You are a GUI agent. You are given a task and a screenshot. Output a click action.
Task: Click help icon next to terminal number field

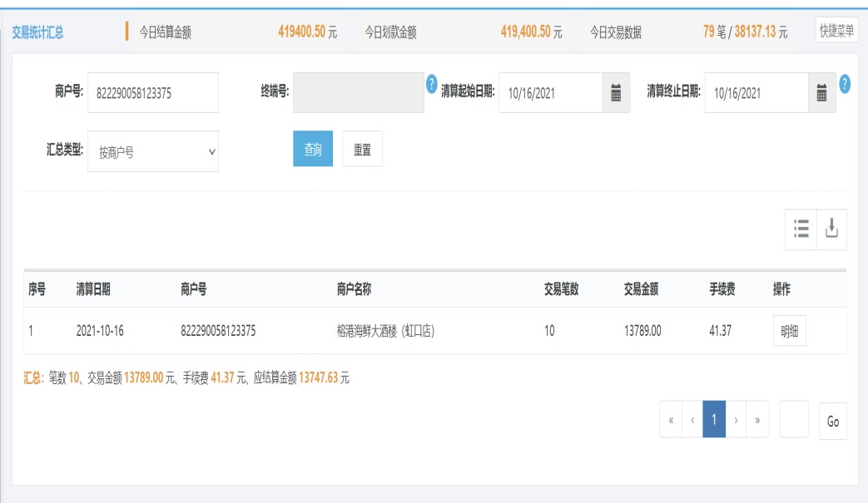coord(431,84)
